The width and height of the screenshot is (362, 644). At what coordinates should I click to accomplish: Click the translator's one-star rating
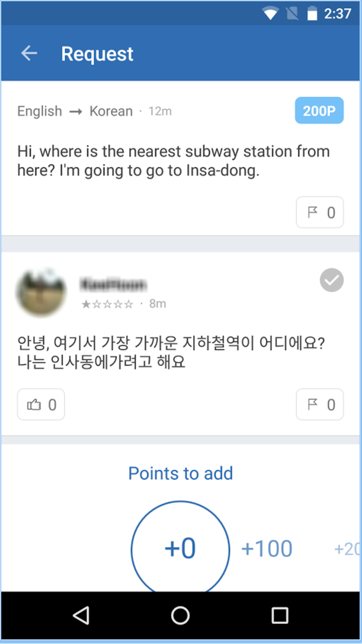point(107,304)
